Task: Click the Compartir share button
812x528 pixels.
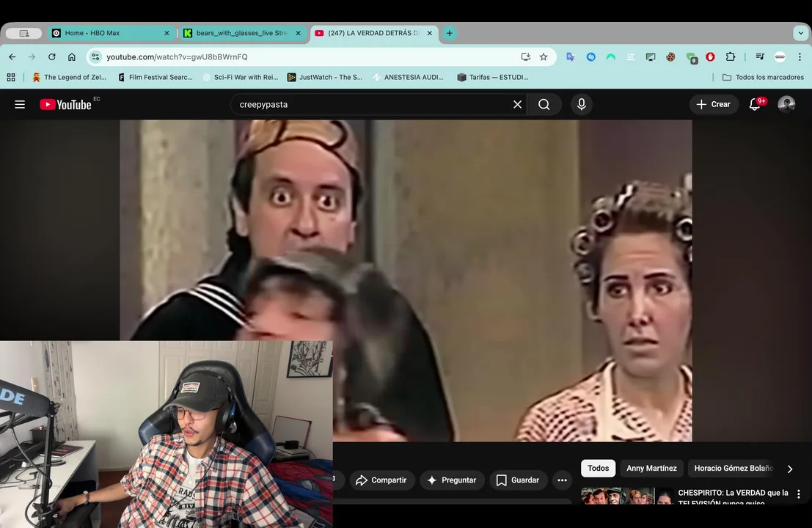Action: (x=381, y=480)
